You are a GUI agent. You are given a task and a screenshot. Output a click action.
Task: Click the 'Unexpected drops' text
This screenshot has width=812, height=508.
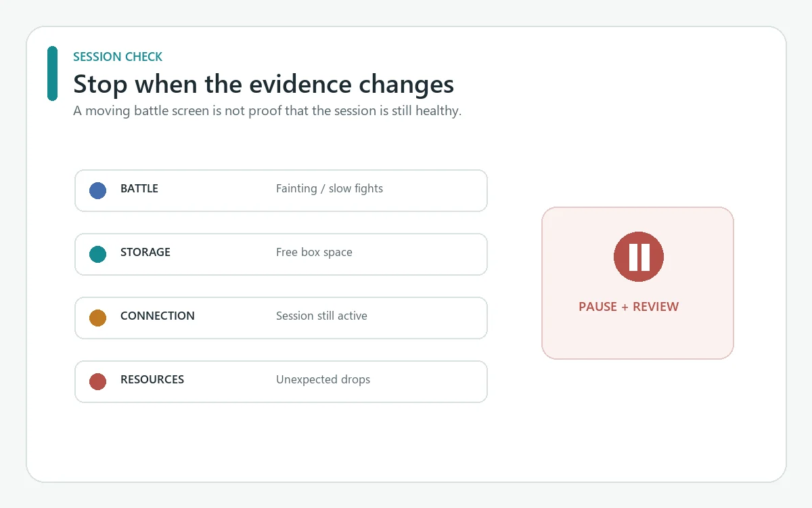(323, 379)
